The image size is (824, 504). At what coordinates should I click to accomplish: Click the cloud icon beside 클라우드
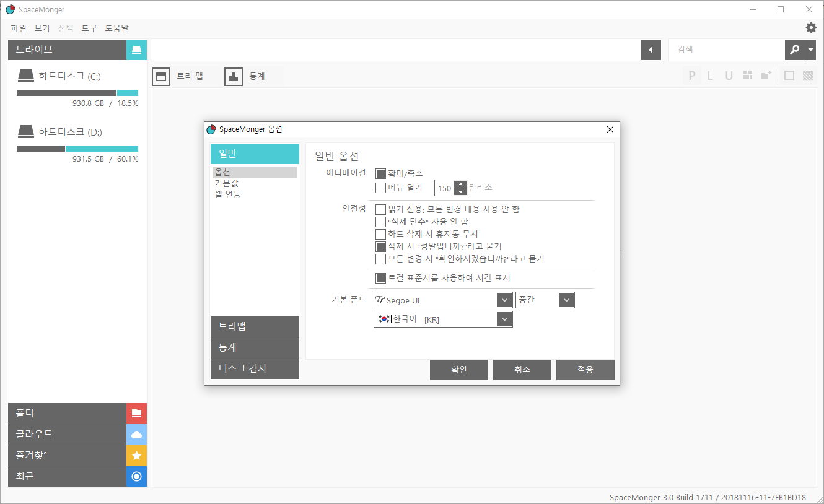click(137, 435)
